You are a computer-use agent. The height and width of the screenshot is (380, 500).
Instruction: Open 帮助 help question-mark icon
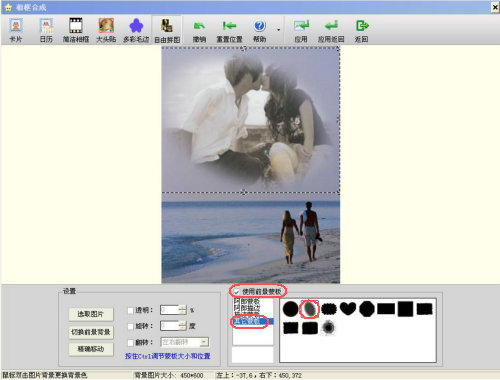pos(259,26)
